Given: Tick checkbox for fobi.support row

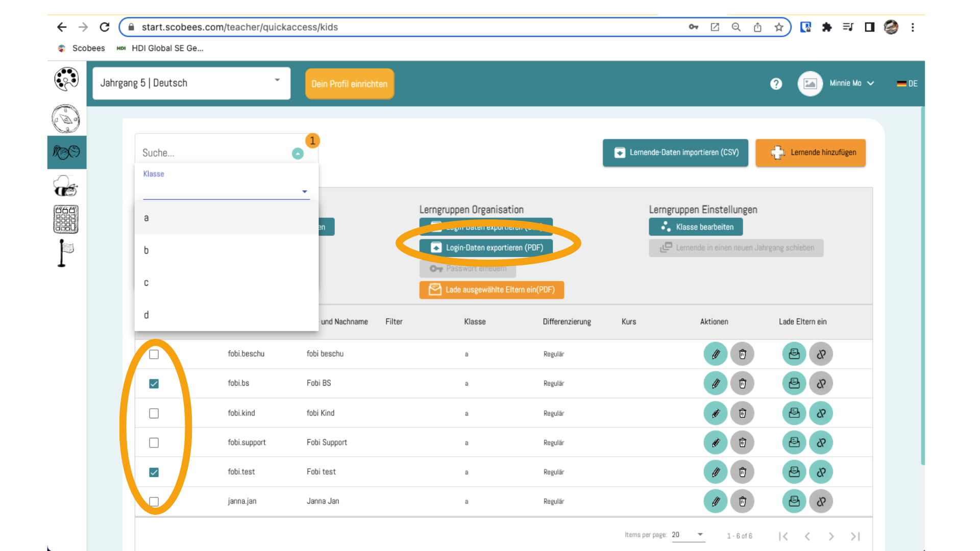Looking at the screenshot, I should click(154, 443).
